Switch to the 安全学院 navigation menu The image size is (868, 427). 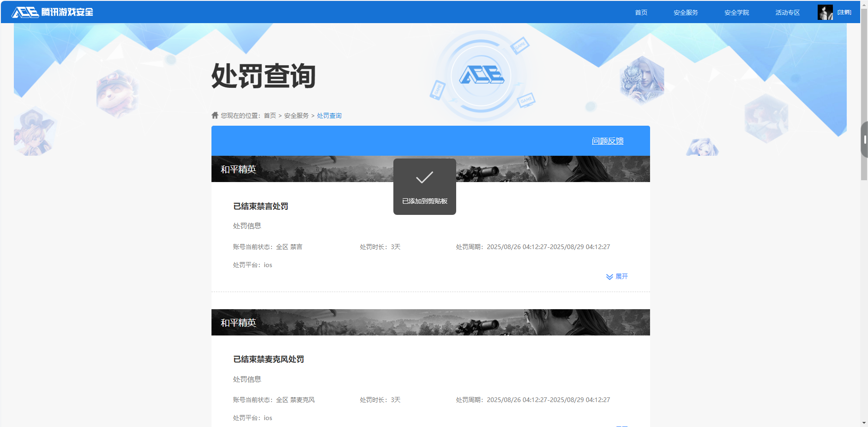click(x=736, y=12)
